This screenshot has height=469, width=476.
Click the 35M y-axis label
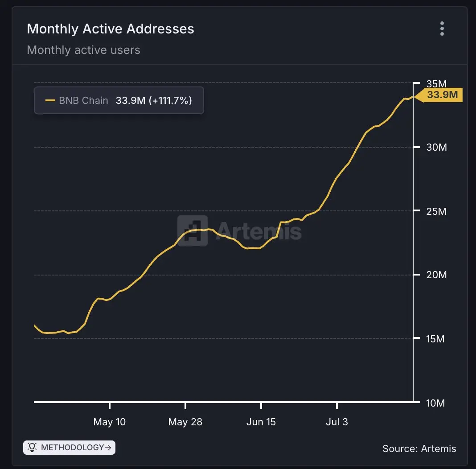tap(436, 83)
